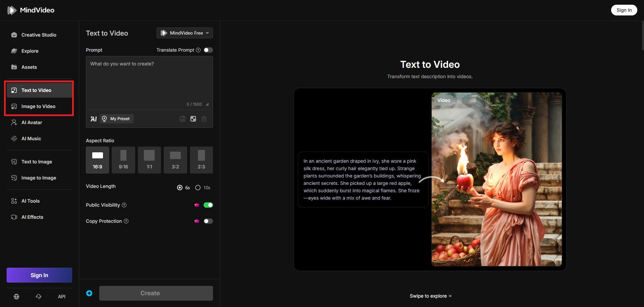
Task: Click the sample video thumbnail
Action: click(496, 180)
